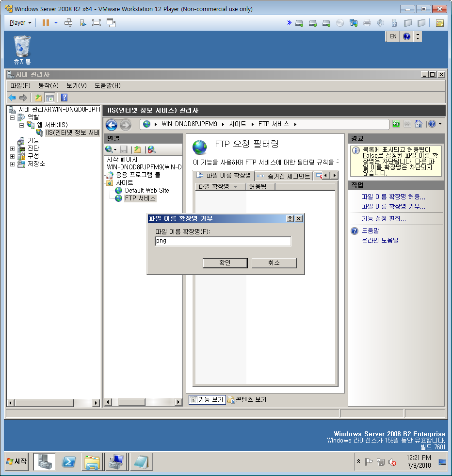The width and height of the screenshot is (452, 476).
Task: Open the 도움말(H) menu
Action: [108, 85]
